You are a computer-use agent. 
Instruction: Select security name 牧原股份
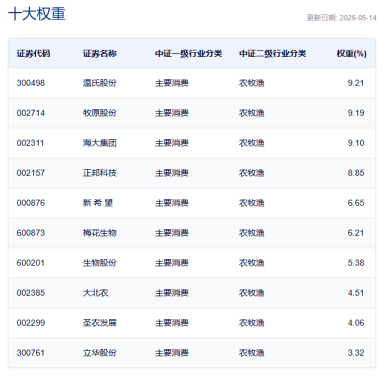click(100, 113)
